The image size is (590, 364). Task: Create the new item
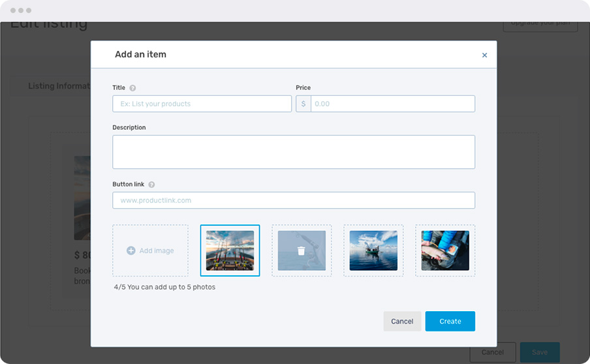coord(450,321)
